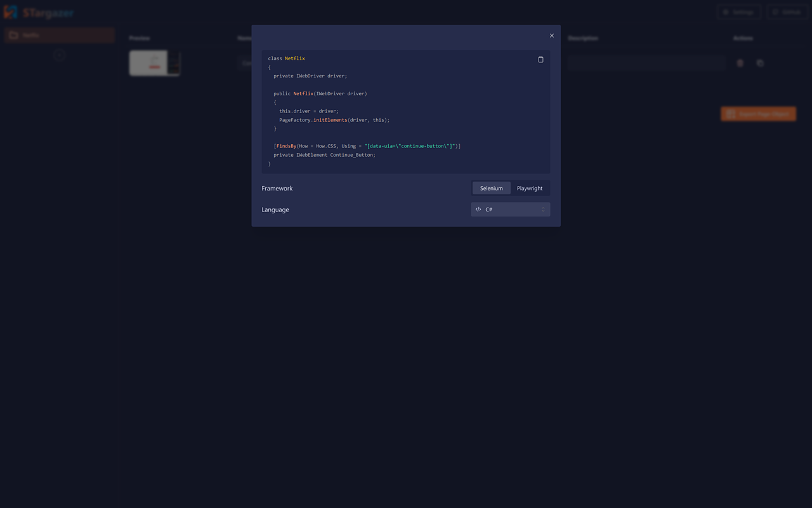Open Settings in the background header
The height and width of the screenshot is (508, 812).
click(x=739, y=12)
